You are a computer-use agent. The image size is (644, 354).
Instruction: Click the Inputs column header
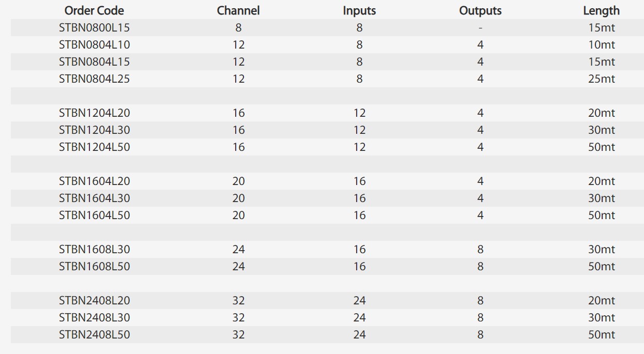tap(359, 10)
